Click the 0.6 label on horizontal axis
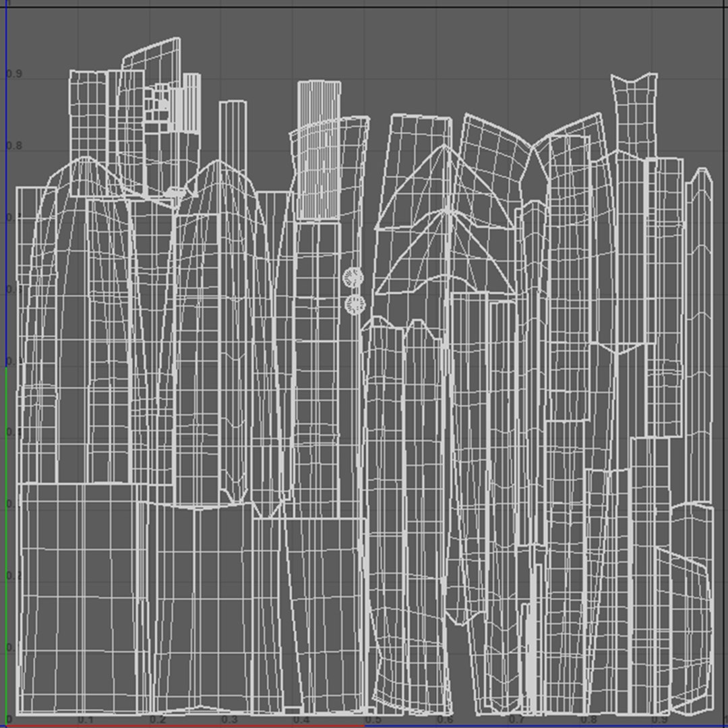728x728 pixels. 445,720
